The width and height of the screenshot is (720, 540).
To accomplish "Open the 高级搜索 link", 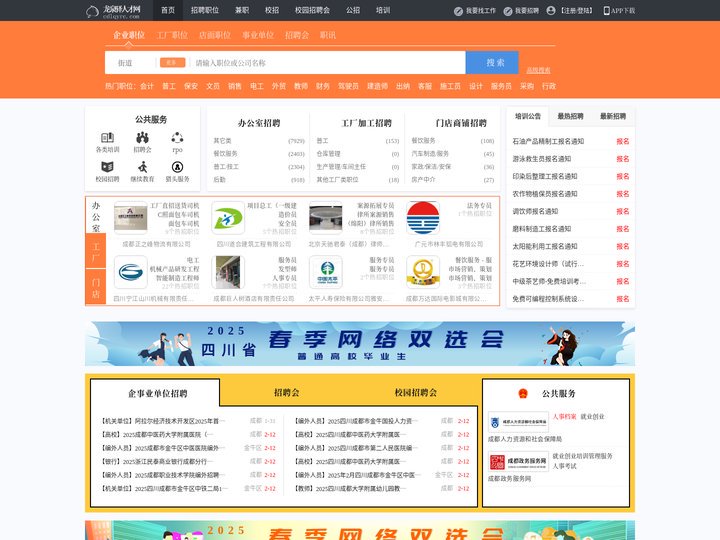I will (538, 70).
